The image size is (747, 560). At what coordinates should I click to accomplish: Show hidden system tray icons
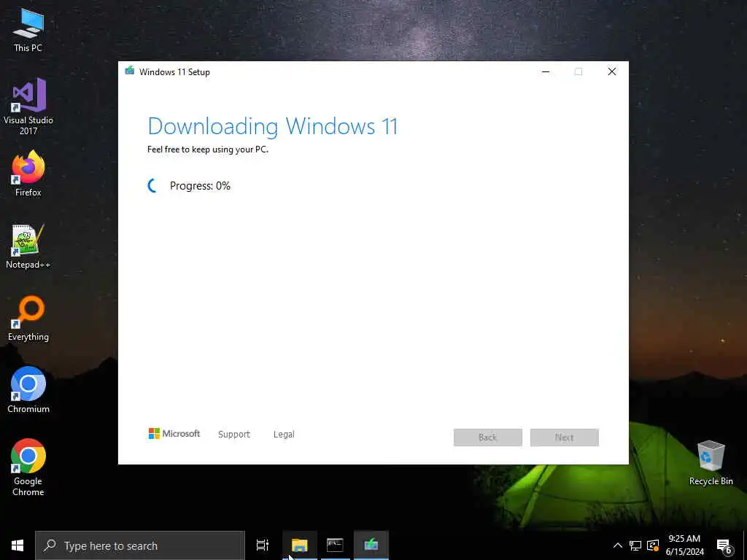(617, 545)
